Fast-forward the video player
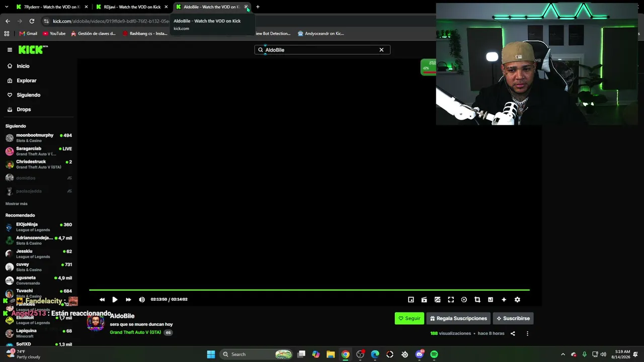The width and height of the screenshot is (644, 362). pos(128,300)
